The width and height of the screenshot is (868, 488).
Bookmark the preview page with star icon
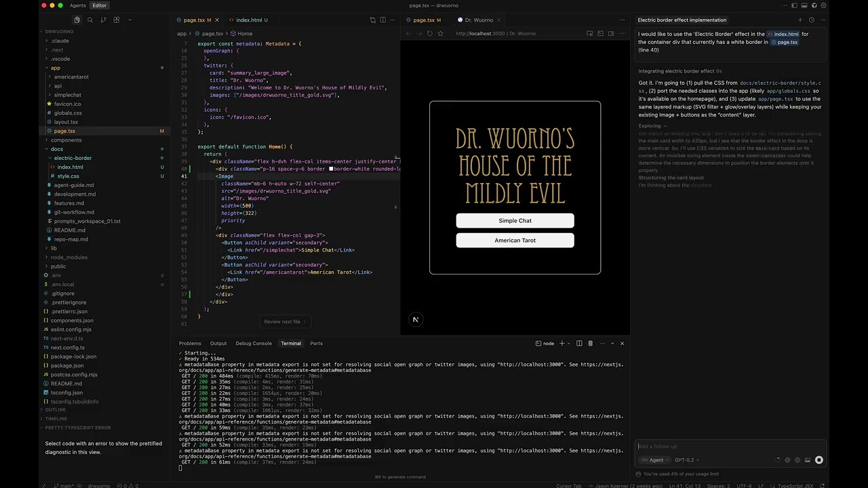(x=440, y=33)
